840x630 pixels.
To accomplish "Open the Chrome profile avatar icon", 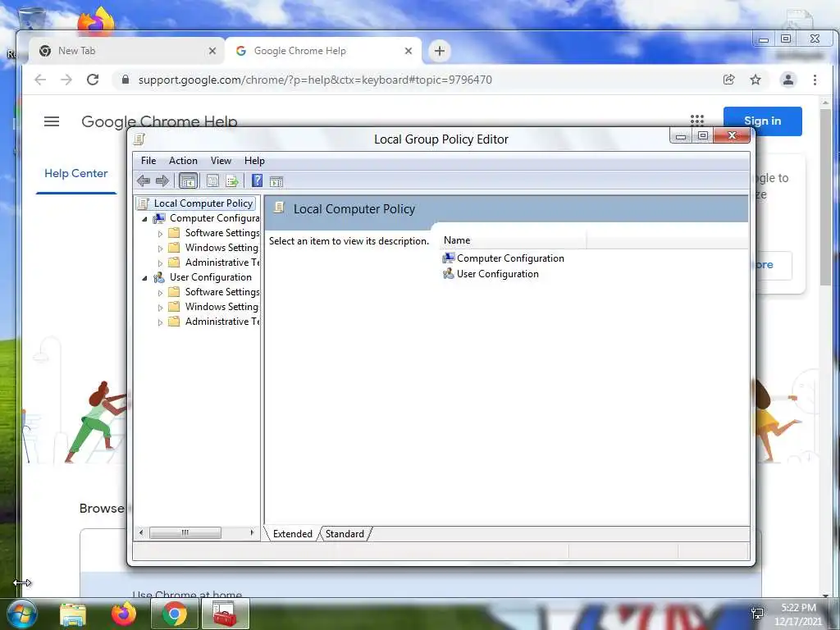I will point(788,80).
